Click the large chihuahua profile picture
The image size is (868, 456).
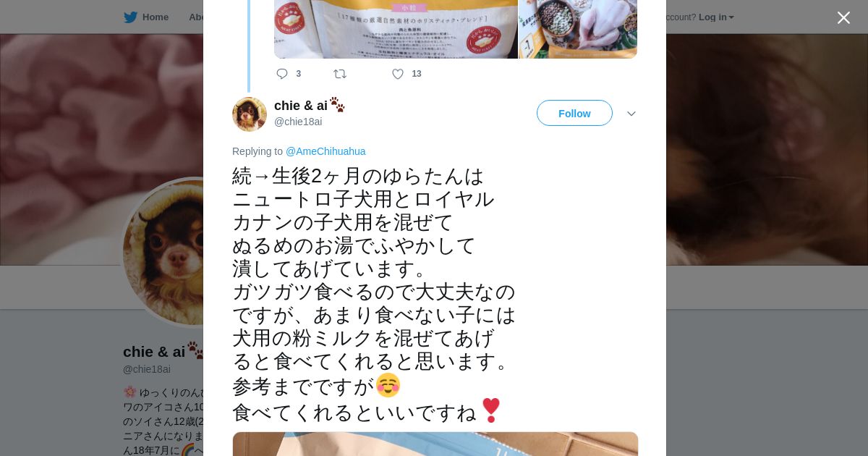coord(163,252)
